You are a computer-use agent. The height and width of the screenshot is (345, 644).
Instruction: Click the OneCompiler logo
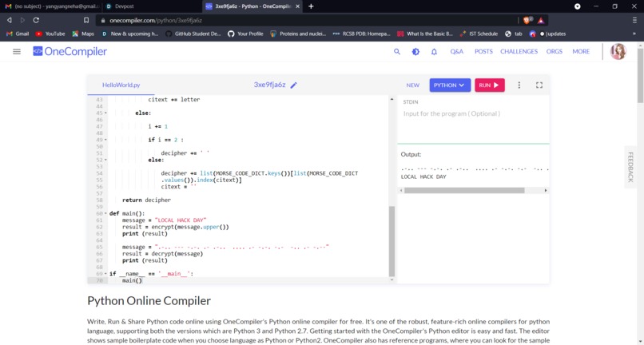70,51
